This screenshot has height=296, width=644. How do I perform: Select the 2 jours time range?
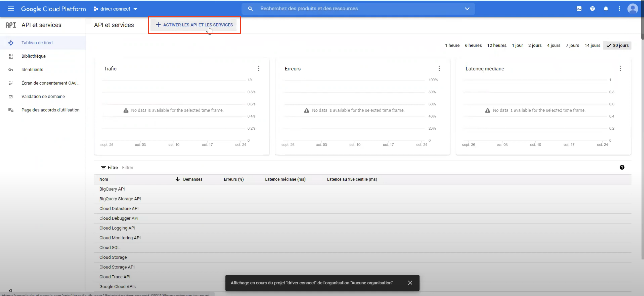click(x=535, y=45)
